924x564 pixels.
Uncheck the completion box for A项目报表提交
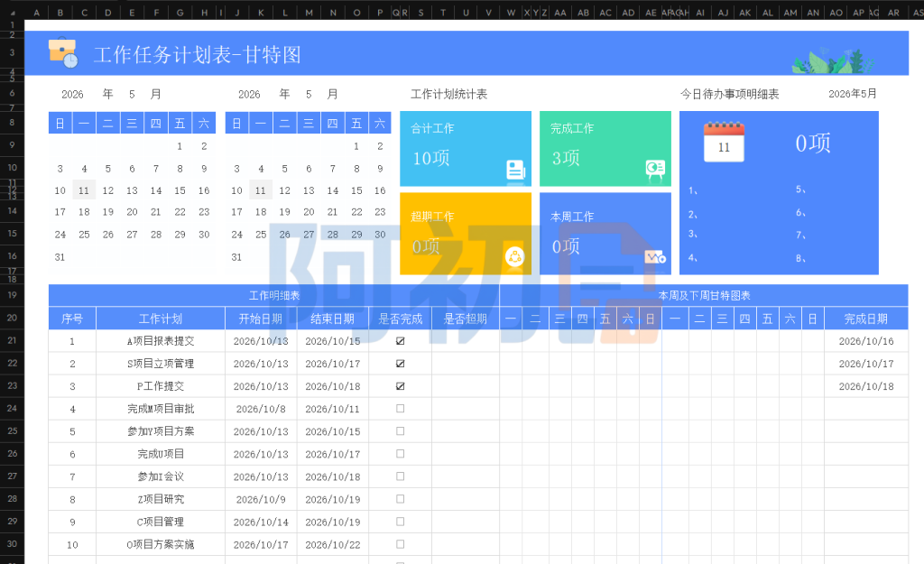(x=400, y=340)
